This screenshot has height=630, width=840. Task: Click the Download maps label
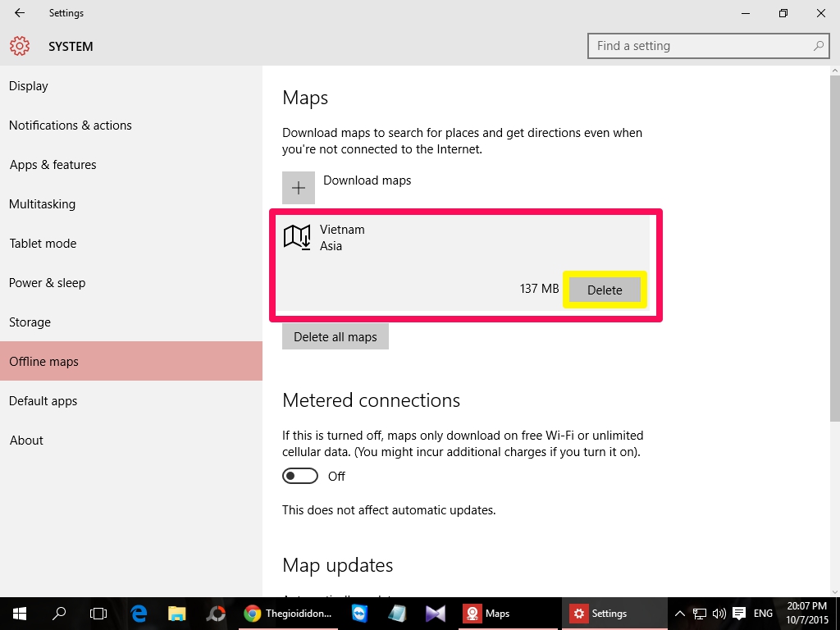[x=367, y=180]
